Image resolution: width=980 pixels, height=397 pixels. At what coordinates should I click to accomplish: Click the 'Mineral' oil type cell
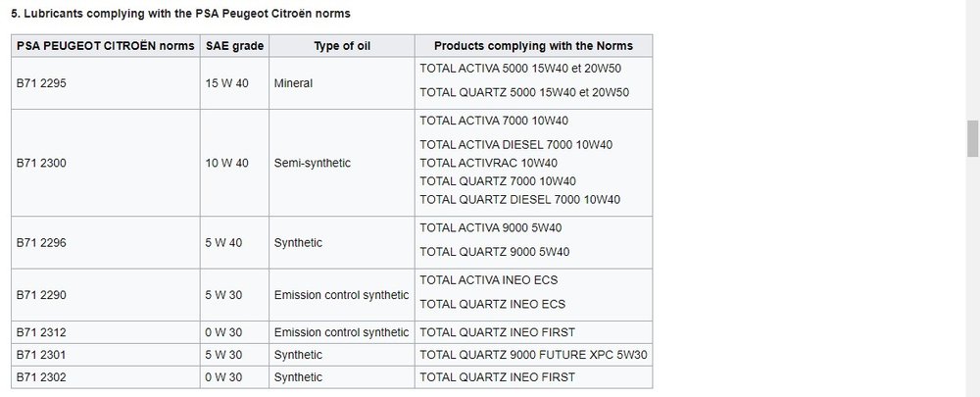coord(342,83)
